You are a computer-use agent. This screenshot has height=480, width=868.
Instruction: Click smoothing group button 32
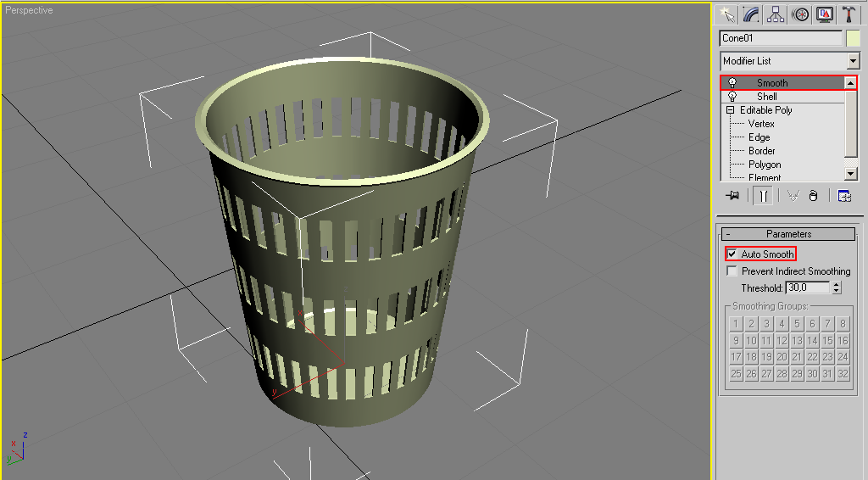(x=843, y=373)
